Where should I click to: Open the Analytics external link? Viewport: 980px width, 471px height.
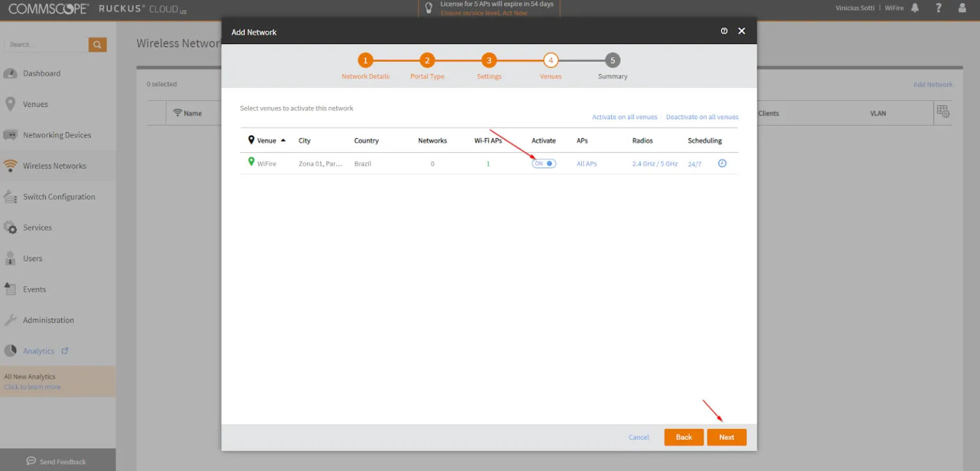[45, 351]
